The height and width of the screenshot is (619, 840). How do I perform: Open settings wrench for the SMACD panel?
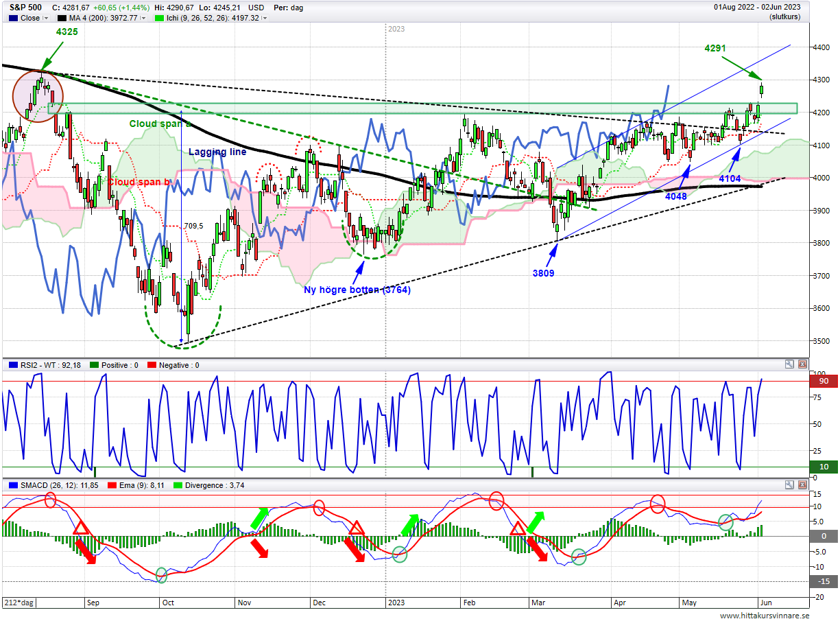click(x=790, y=484)
